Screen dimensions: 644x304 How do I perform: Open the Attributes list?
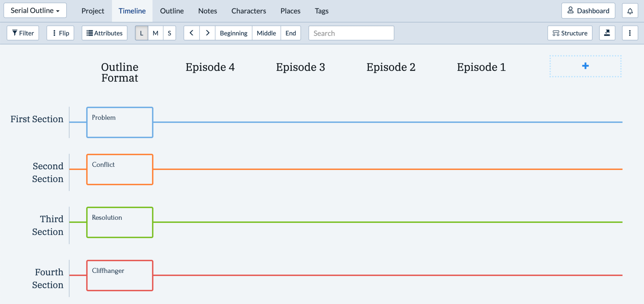pyautogui.click(x=104, y=33)
